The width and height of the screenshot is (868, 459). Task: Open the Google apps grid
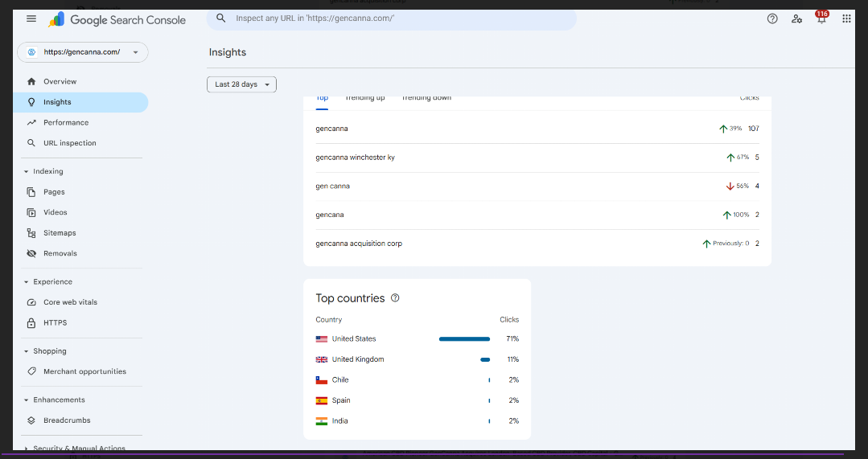846,18
